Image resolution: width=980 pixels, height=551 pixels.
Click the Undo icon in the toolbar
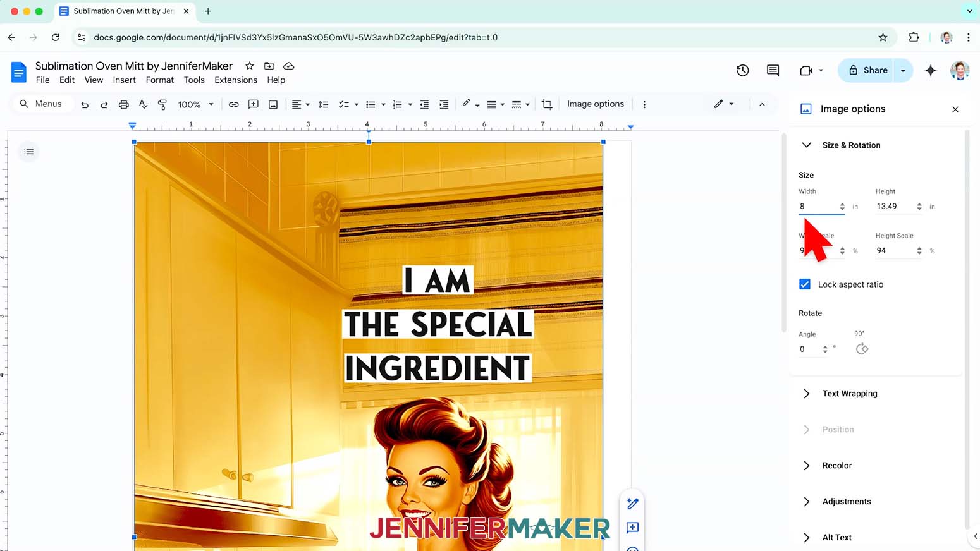pos(85,104)
